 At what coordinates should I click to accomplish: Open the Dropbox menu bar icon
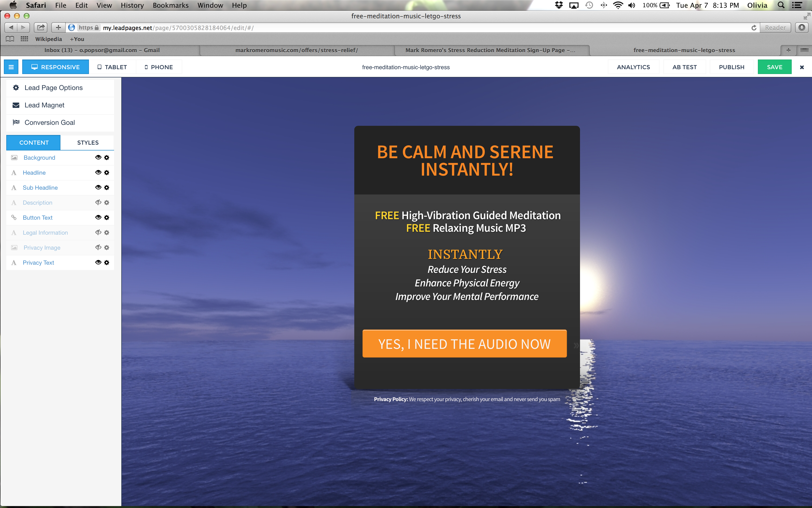(559, 5)
